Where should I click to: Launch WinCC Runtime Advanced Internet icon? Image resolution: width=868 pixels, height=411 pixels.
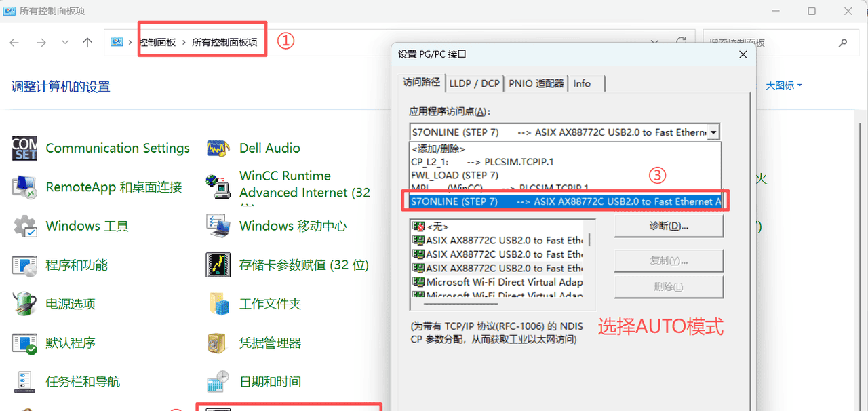coord(218,185)
